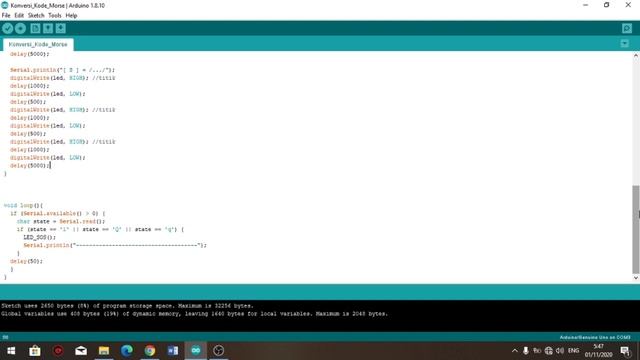The image size is (640, 360).
Task: Click the delay(50); line in the code
Action: [x=26, y=261]
